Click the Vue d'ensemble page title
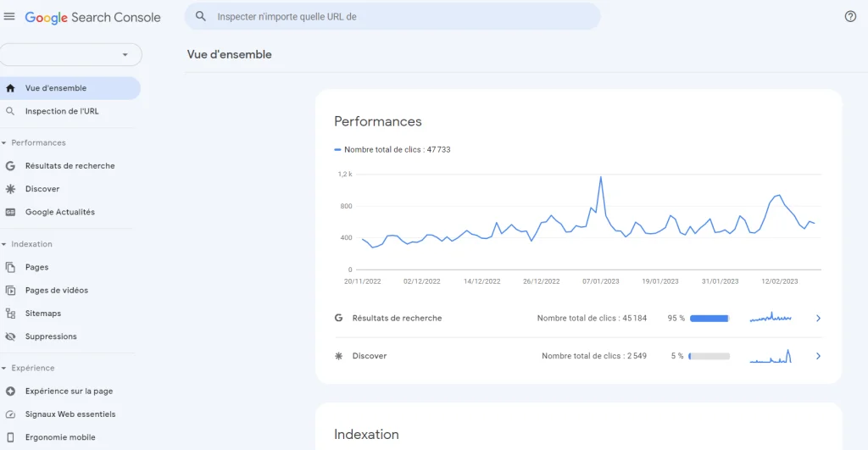 coord(229,54)
